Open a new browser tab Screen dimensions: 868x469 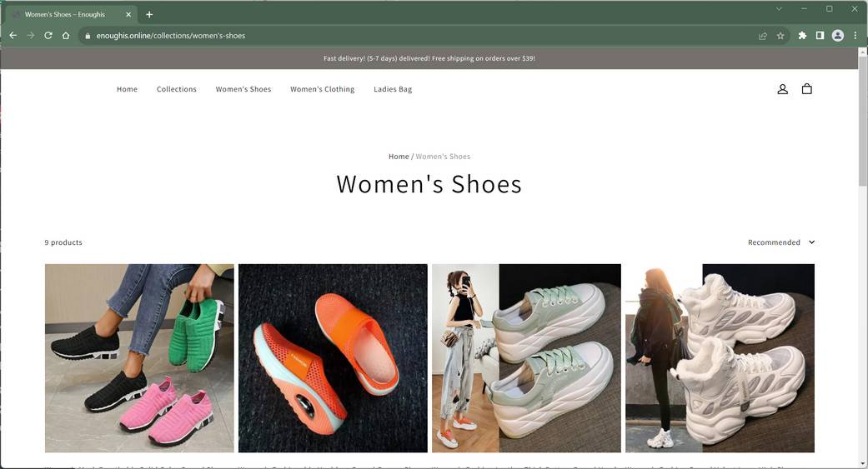[149, 14]
